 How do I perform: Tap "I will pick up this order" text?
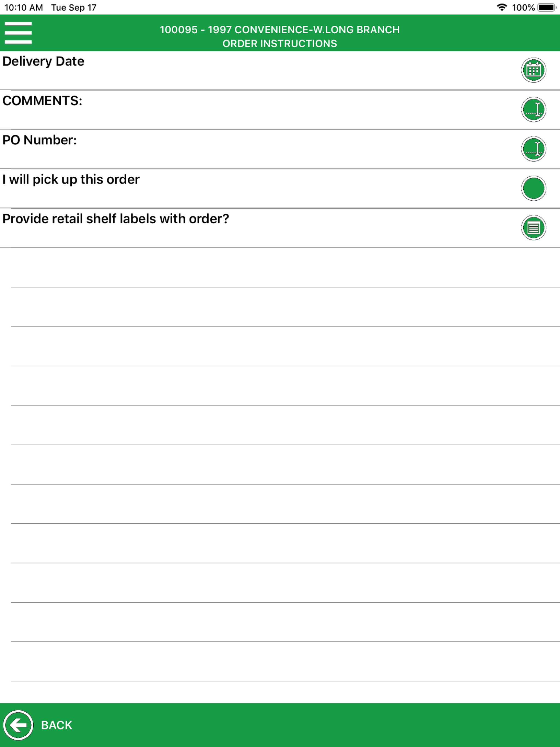(71, 180)
